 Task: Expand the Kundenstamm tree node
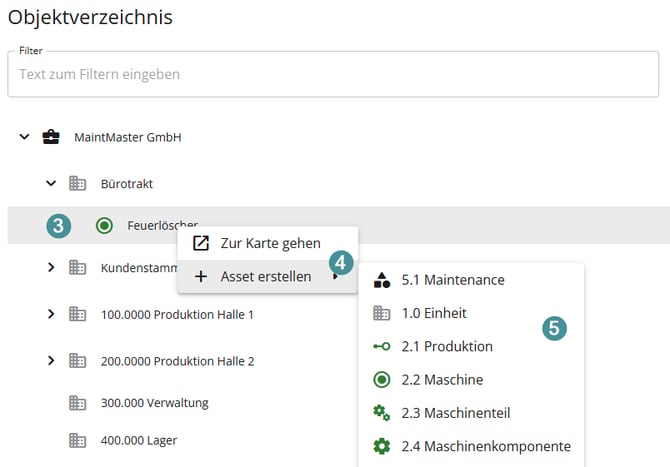[51, 267]
